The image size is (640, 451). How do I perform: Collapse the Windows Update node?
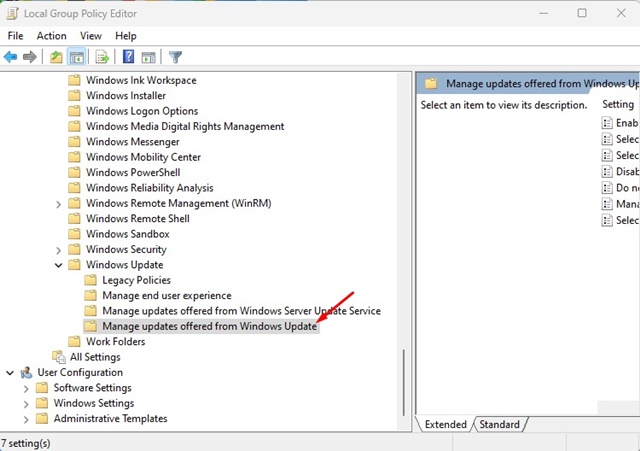pyautogui.click(x=58, y=265)
